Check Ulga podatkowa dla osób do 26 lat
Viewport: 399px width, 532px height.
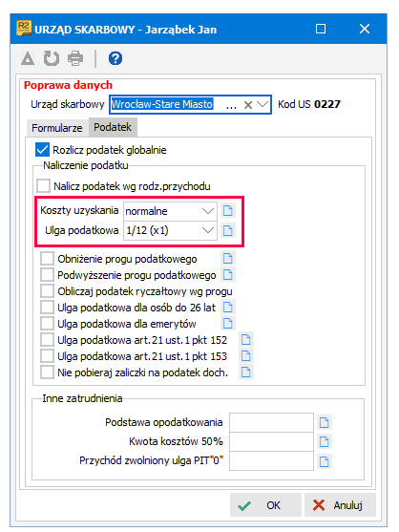click(47, 308)
